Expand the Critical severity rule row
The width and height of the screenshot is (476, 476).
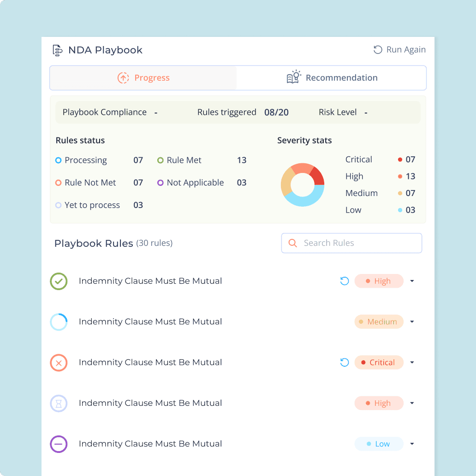click(x=412, y=362)
